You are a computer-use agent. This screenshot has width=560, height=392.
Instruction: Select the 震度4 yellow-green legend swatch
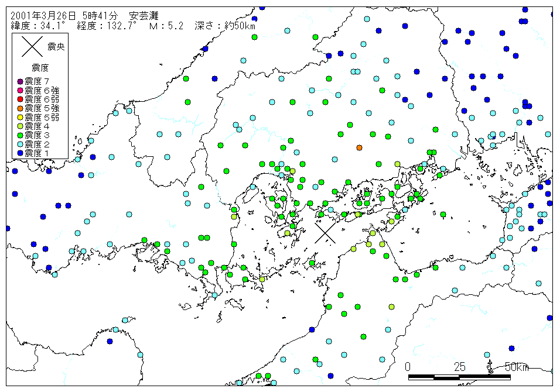tap(20, 126)
